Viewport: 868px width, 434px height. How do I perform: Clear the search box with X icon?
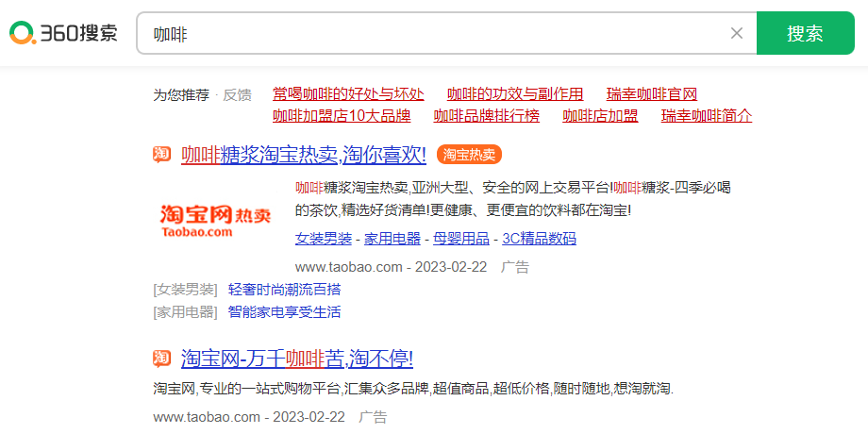(736, 33)
